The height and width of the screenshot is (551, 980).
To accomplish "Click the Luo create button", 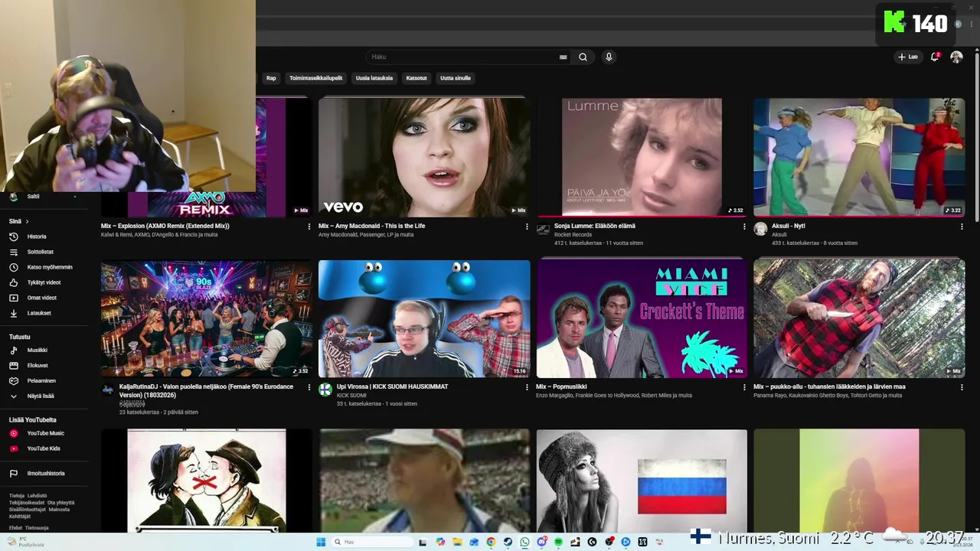I will pyautogui.click(x=908, y=57).
